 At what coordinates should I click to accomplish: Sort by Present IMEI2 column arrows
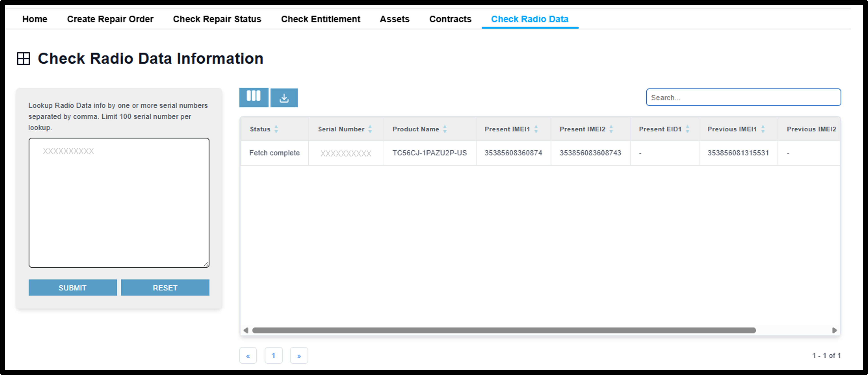tap(611, 129)
